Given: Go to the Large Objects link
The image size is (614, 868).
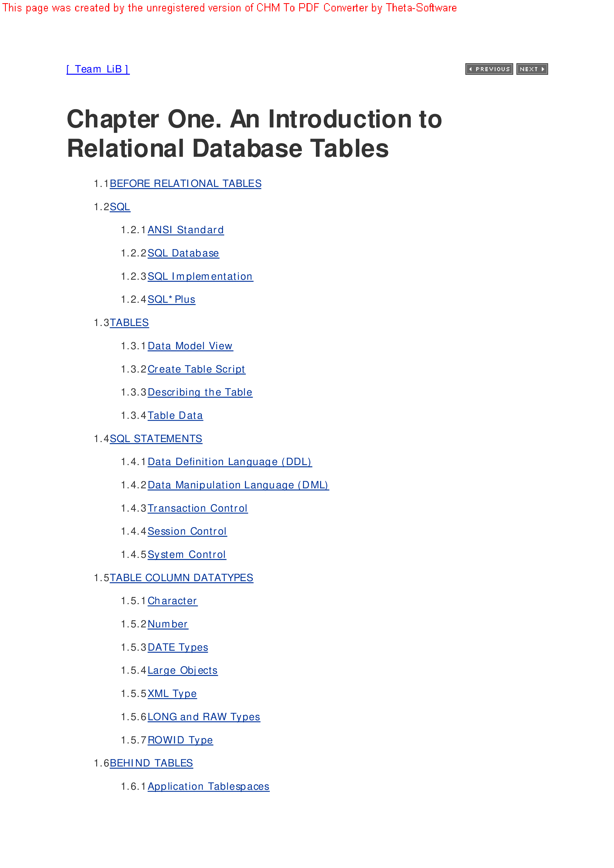Looking at the screenshot, I should tap(182, 670).
